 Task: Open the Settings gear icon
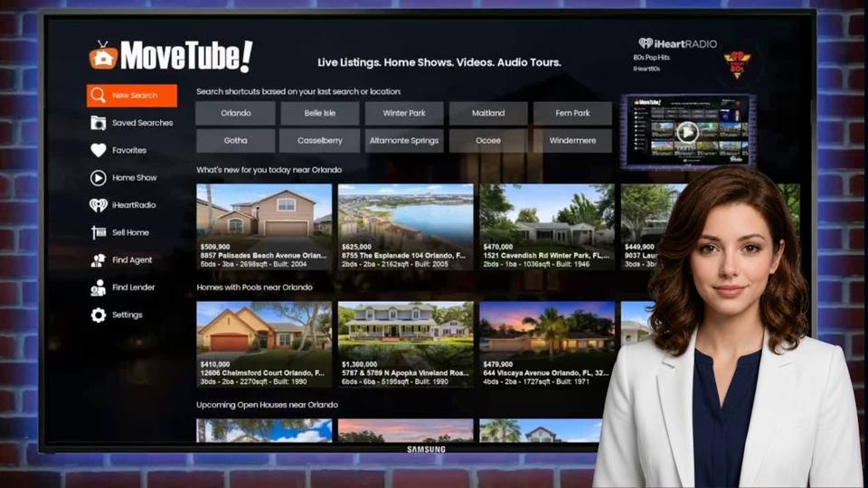pos(98,314)
